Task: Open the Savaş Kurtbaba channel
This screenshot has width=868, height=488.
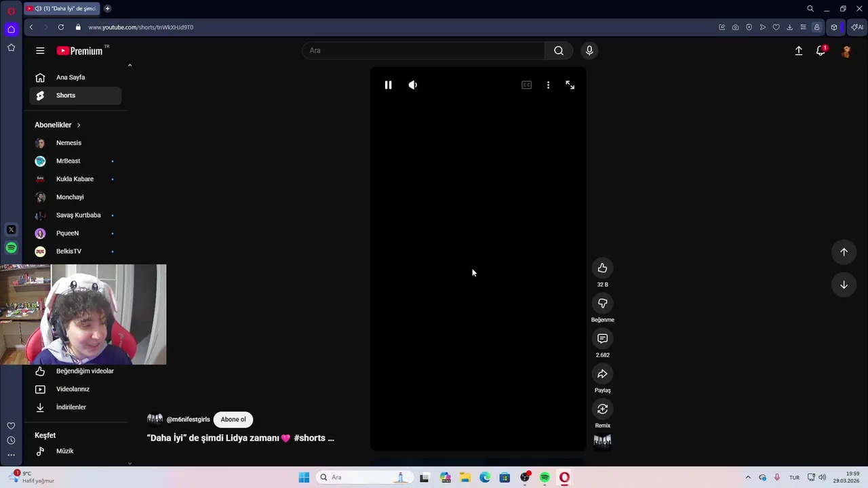Action: click(x=75, y=215)
